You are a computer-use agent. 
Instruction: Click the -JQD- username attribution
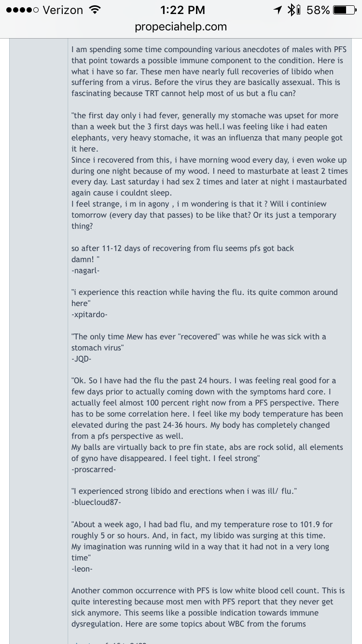82,359
